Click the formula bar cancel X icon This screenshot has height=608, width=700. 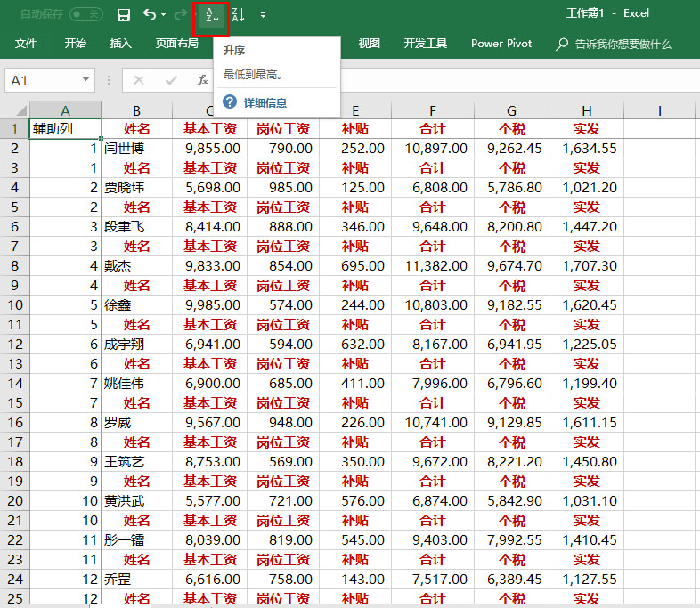pos(139,80)
